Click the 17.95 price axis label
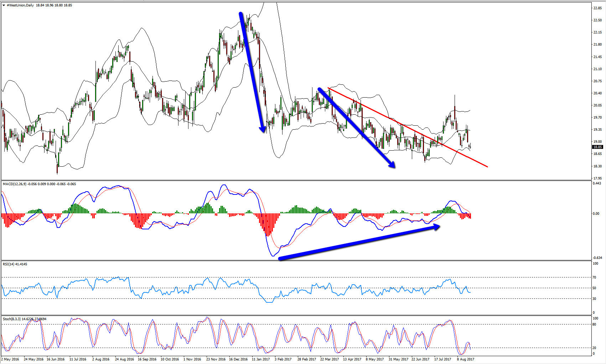Viewport: 606px width, 364px height. pos(597,178)
